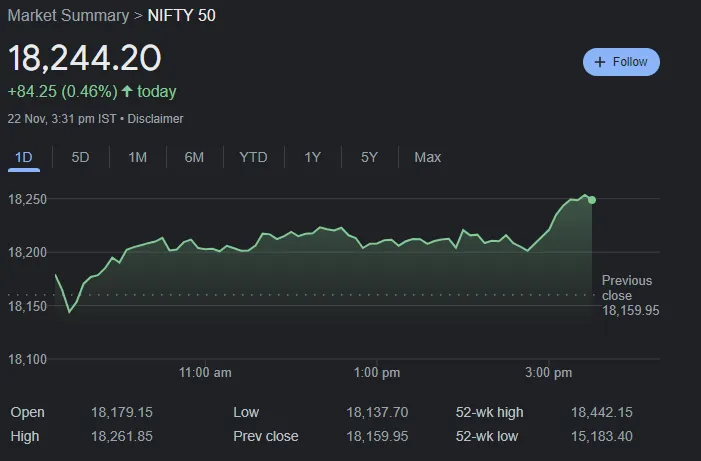Click chart line at 1:00 pm
The image size is (701, 461).
[x=378, y=242]
